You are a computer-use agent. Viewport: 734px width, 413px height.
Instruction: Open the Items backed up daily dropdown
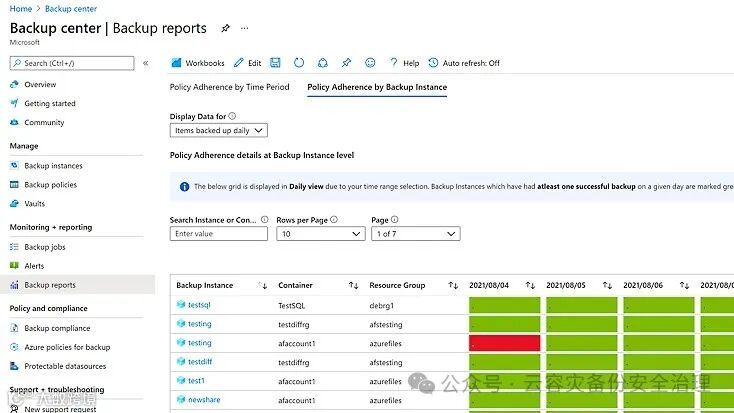219,130
